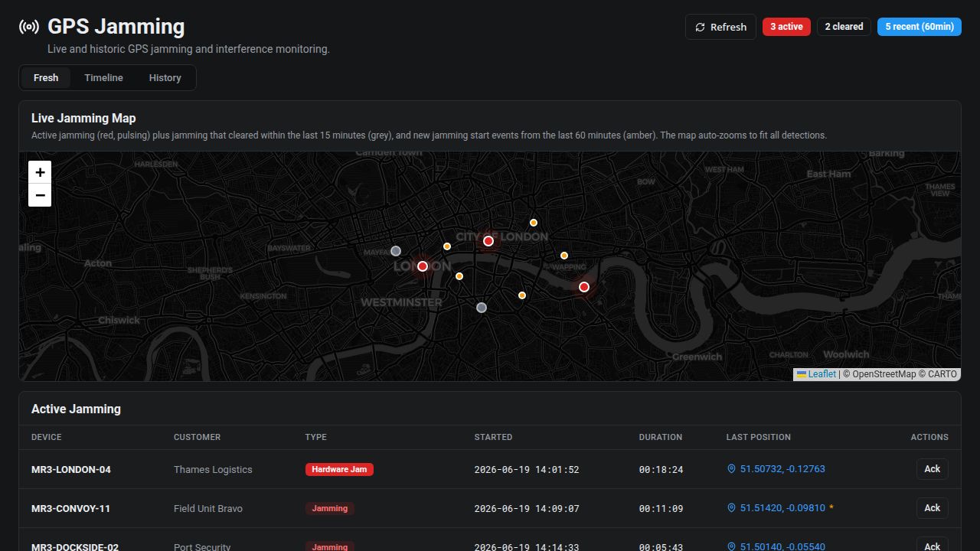Select device name MR3-CONVOY-11
This screenshot has width=980, height=551.
[x=70, y=509]
